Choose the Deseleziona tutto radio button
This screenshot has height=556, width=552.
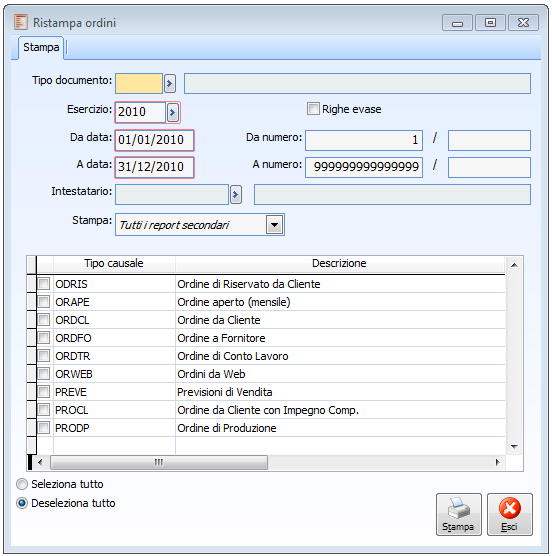[x=22, y=503]
